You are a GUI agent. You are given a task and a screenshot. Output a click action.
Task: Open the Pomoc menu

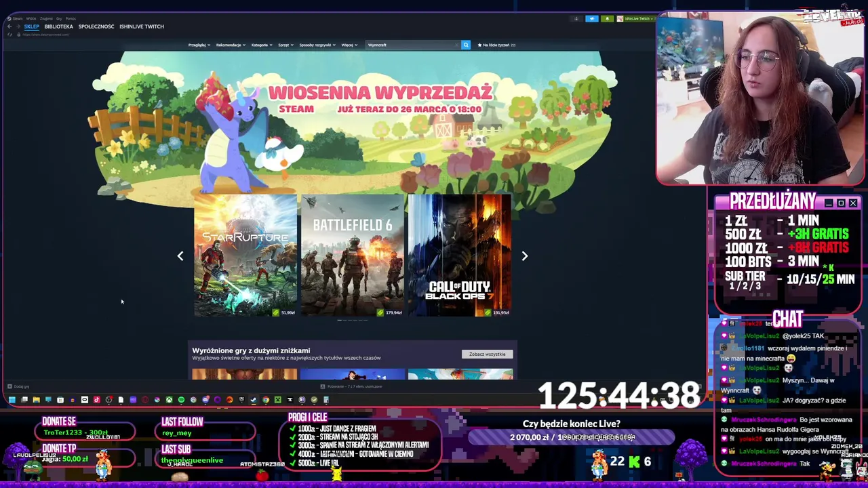click(71, 19)
